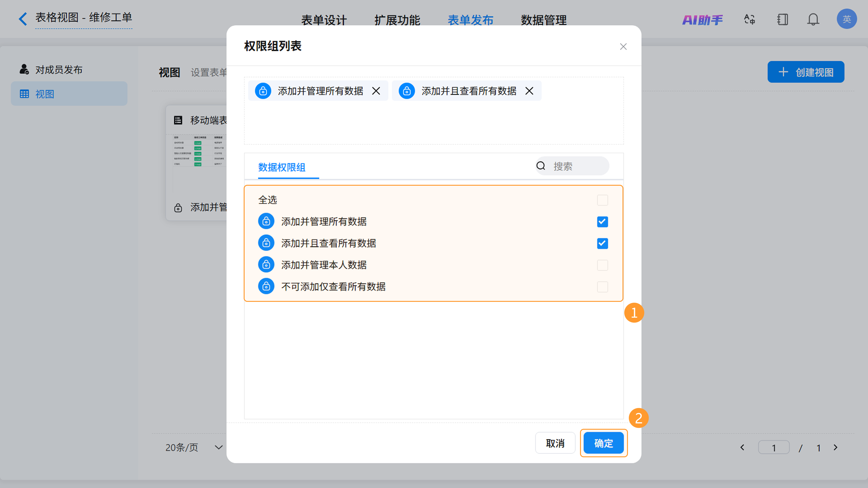The image size is (868, 488).
Task: Click the translate language icon
Action: tap(749, 19)
